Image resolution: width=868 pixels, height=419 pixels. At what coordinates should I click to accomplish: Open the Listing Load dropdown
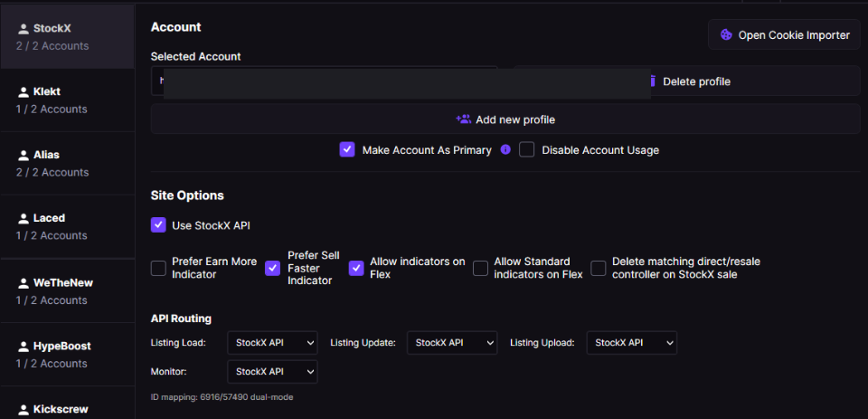pos(272,342)
